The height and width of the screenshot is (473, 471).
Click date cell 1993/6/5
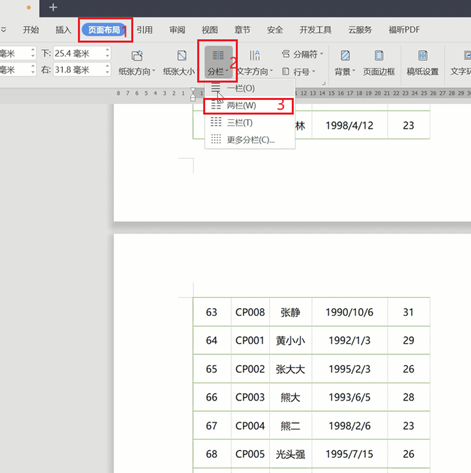349,397
